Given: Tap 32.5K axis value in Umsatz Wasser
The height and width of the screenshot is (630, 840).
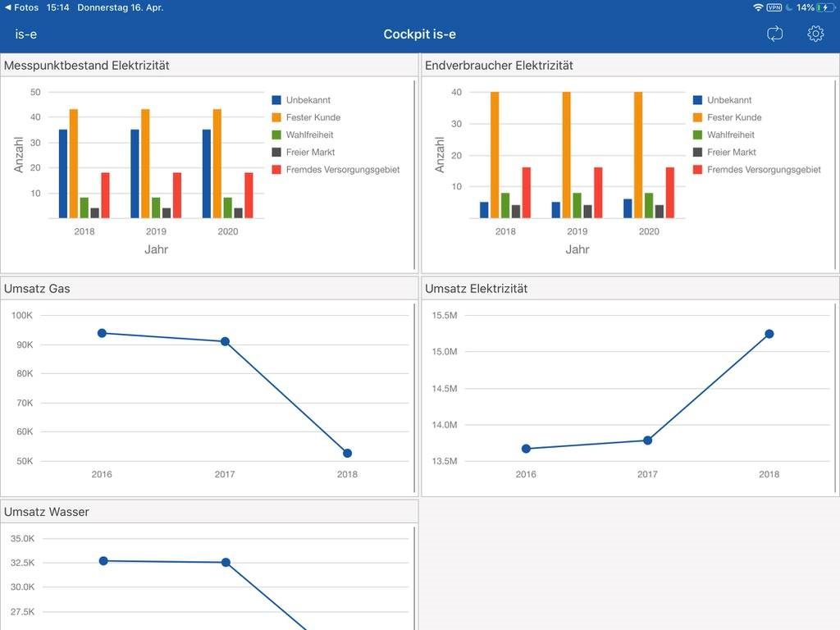Looking at the screenshot, I should [x=22, y=563].
